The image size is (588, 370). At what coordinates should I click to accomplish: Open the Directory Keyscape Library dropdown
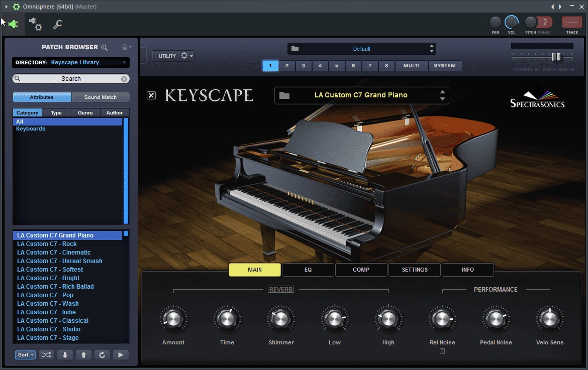(x=71, y=63)
